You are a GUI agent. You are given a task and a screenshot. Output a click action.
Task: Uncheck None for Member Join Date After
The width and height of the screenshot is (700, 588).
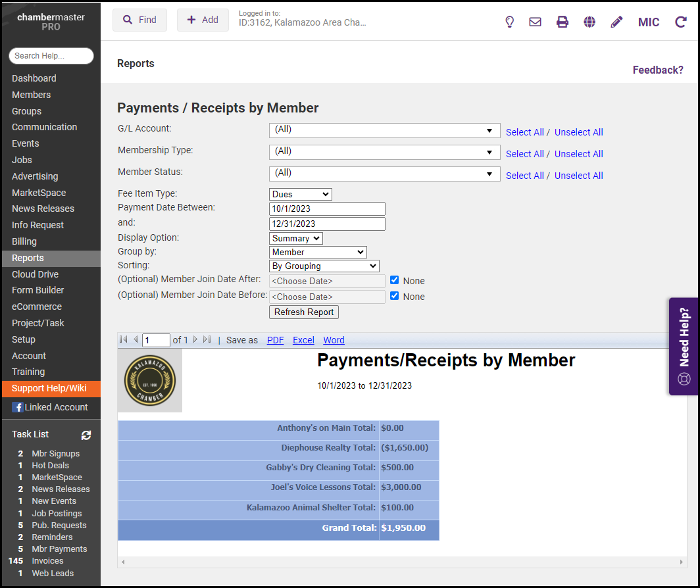395,280
